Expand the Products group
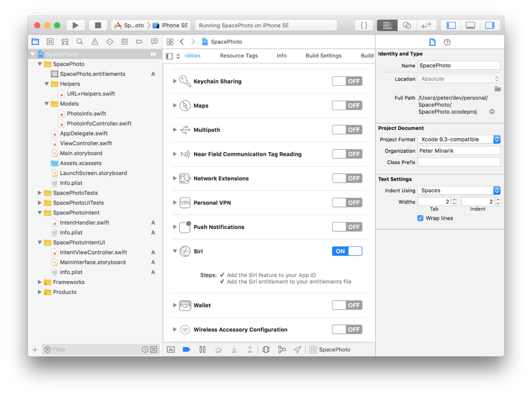The height and width of the screenshot is (396, 532). tap(39, 292)
